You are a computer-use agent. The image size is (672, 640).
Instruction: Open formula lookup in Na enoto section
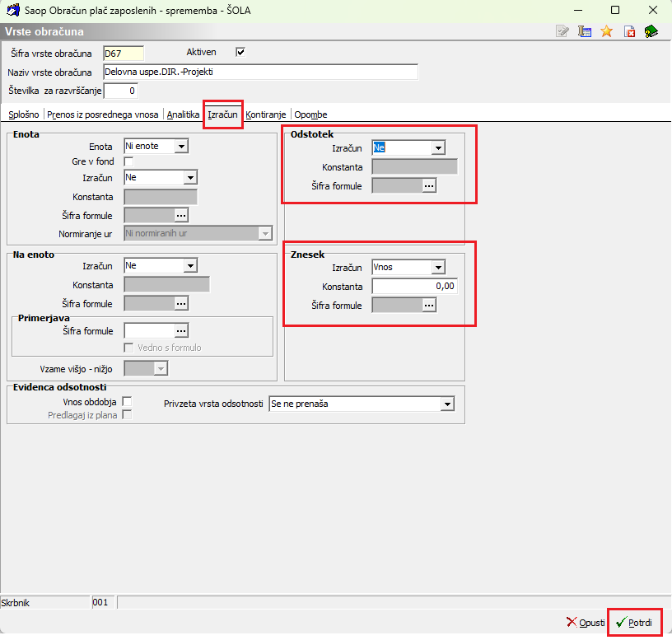coord(181,303)
